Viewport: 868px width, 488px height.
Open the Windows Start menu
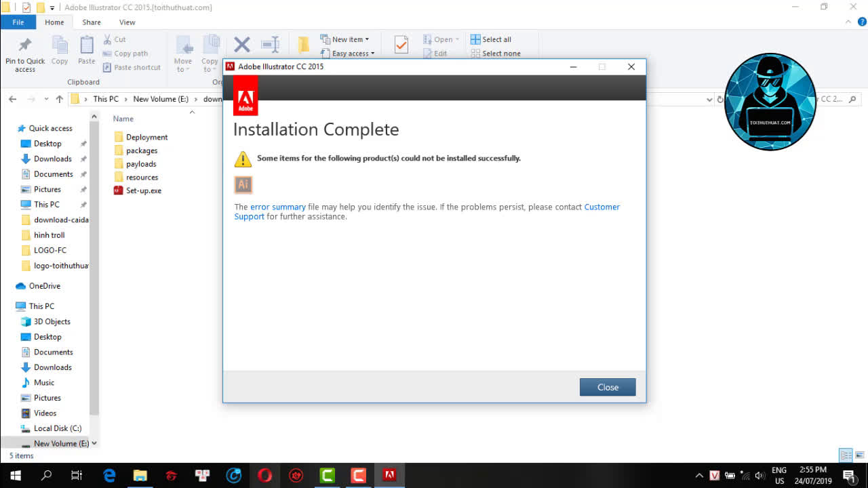tap(15, 475)
